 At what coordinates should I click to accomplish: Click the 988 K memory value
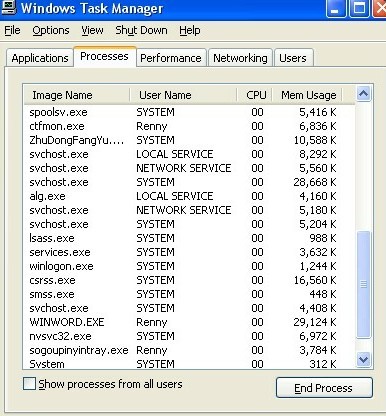[322, 238]
